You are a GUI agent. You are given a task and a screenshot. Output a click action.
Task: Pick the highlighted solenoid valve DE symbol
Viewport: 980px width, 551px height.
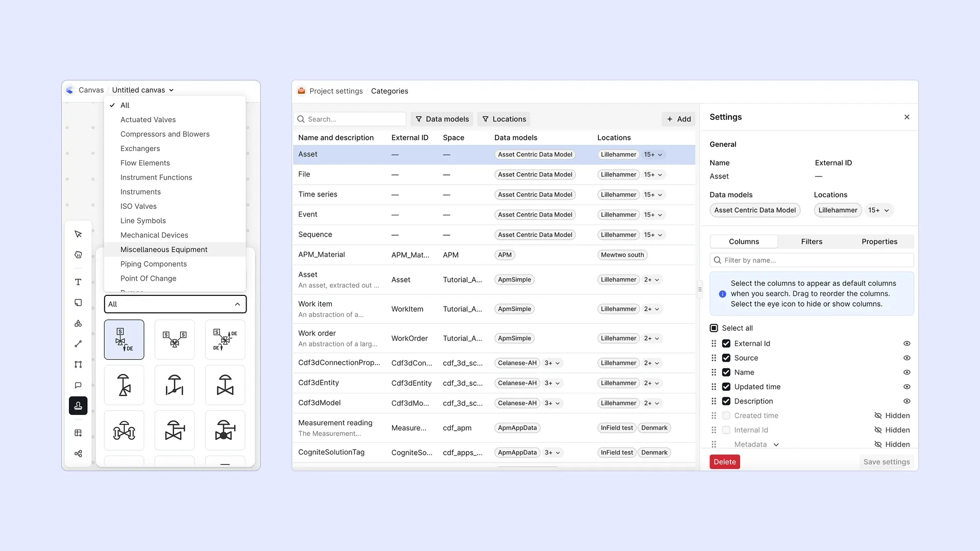click(x=124, y=340)
